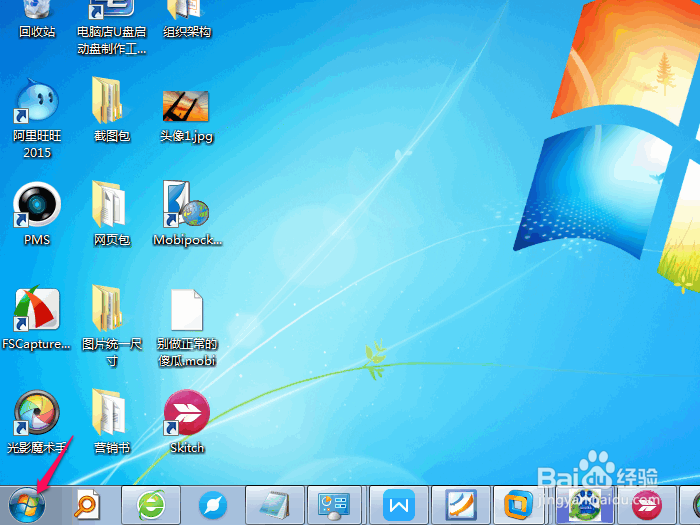
Task: Open the green e browser in taskbar
Action: click(151, 505)
